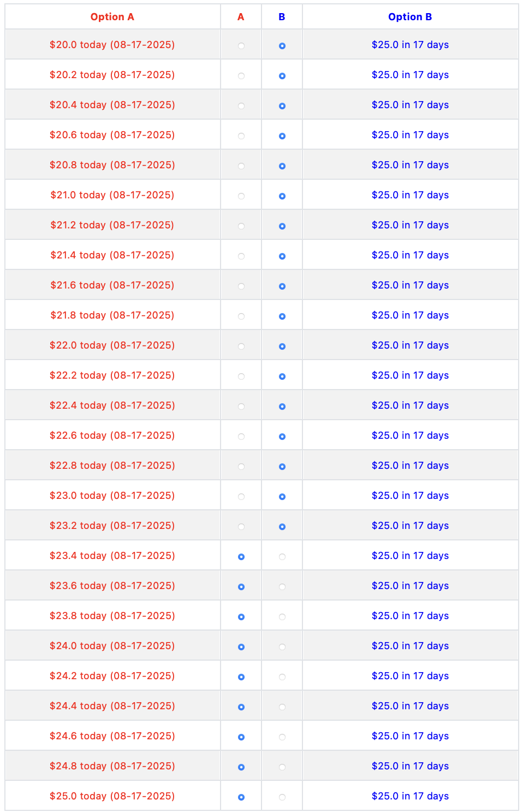Click the Option A column header
The image size is (523, 812).
[x=112, y=17]
